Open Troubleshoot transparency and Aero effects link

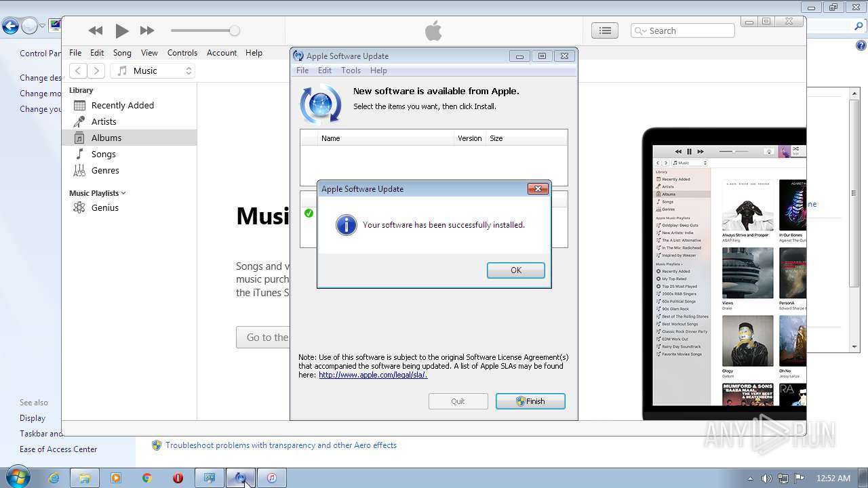click(281, 445)
